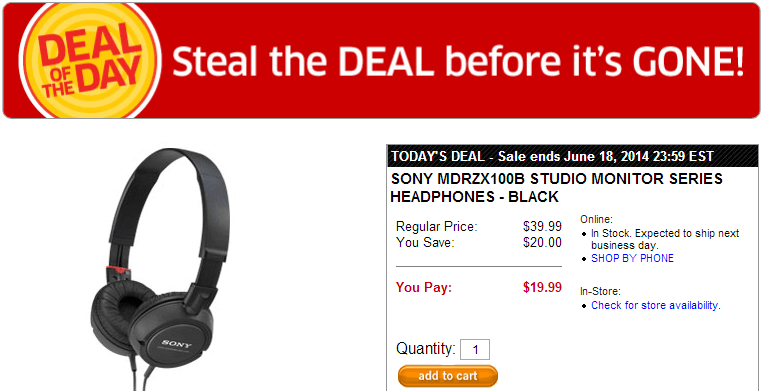Click the $39.99 regular price amount

[x=542, y=226]
